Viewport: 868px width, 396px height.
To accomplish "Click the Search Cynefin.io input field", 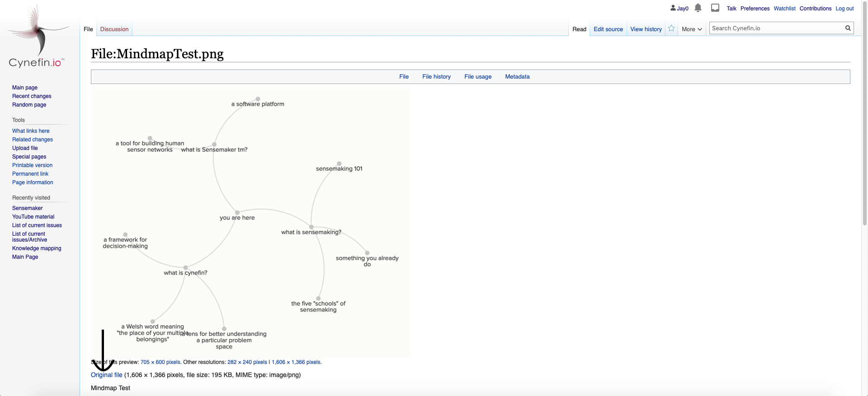I will pyautogui.click(x=775, y=28).
